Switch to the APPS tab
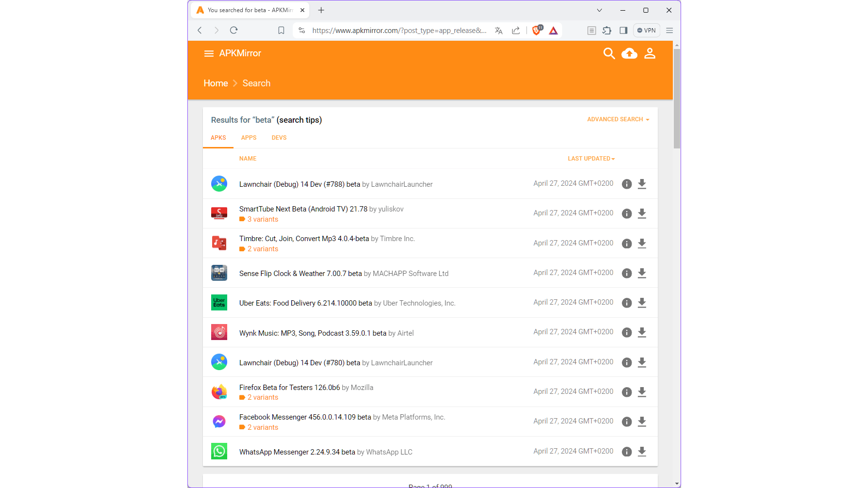868x488 pixels. pos(249,138)
